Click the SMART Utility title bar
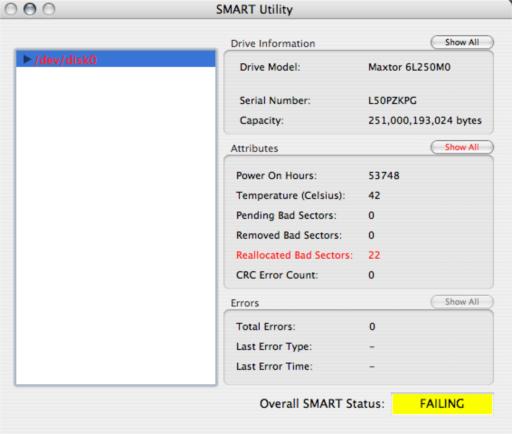The height and width of the screenshot is (434, 512). (x=254, y=9)
